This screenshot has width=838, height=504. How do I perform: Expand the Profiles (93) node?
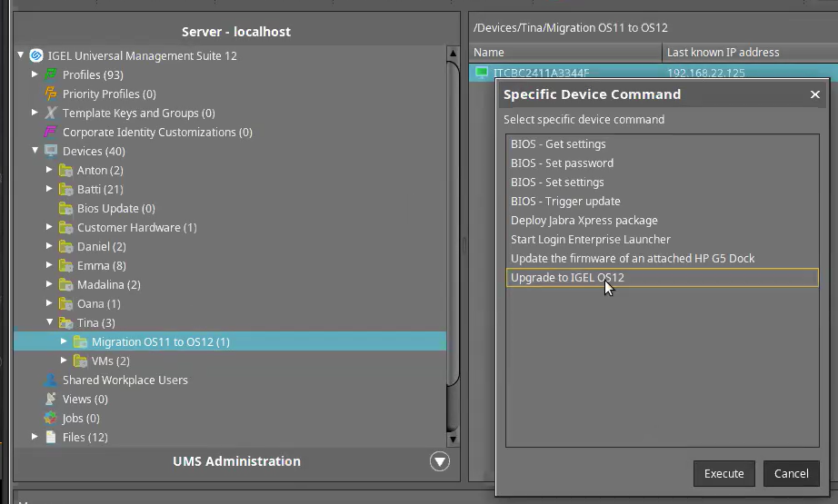pyautogui.click(x=35, y=74)
